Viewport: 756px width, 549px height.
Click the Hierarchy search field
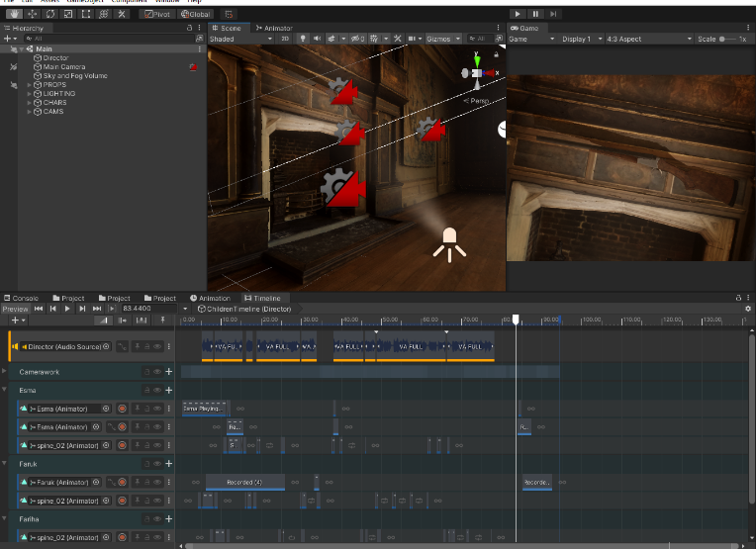(x=110, y=39)
